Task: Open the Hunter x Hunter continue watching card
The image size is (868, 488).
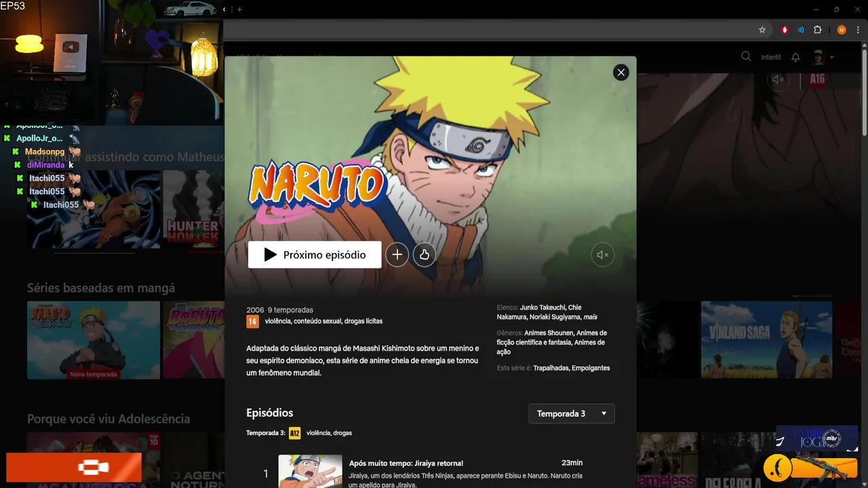Action: pyautogui.click(x=194, y=209)
